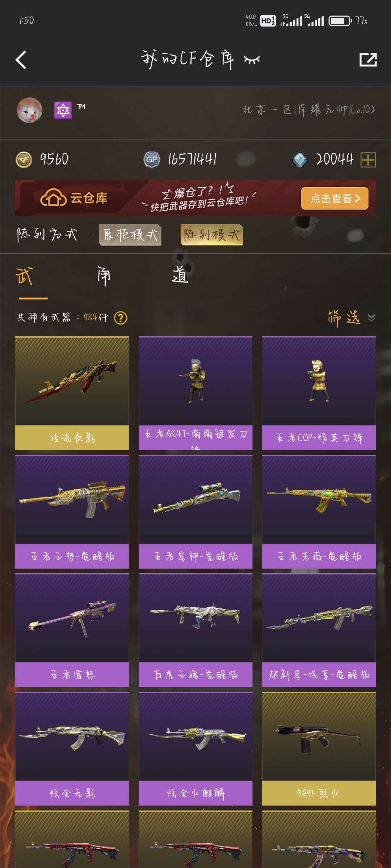Add diamonds with the plus icon
This screenshot has height=868, width=391.
tap(368, 159)
